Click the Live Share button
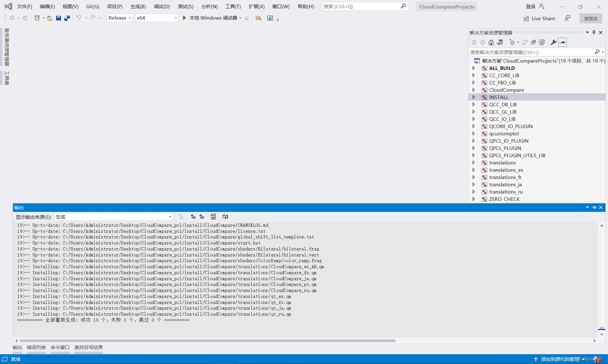The image size is (608, 364). pyautogui.click(x=539, y=18)
